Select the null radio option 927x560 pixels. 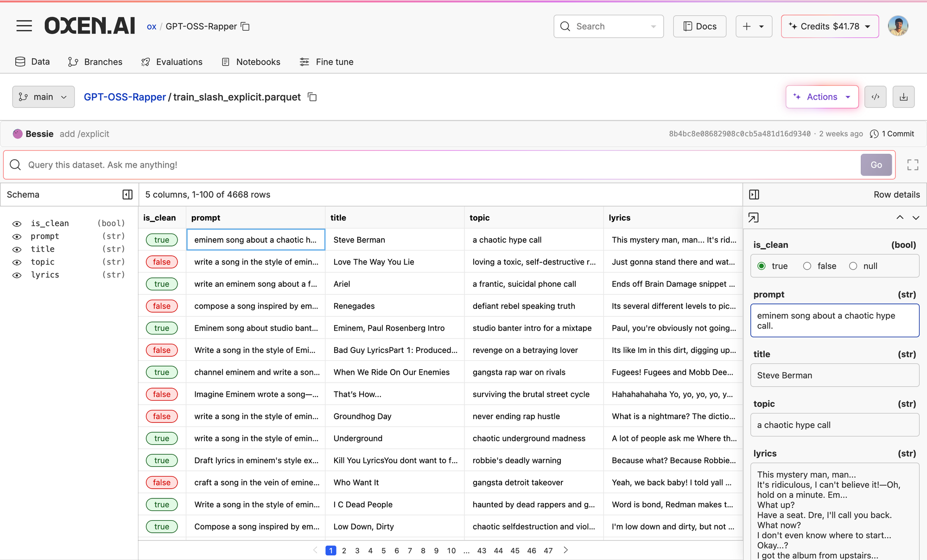pyautogui.click(x=853, y=266)
